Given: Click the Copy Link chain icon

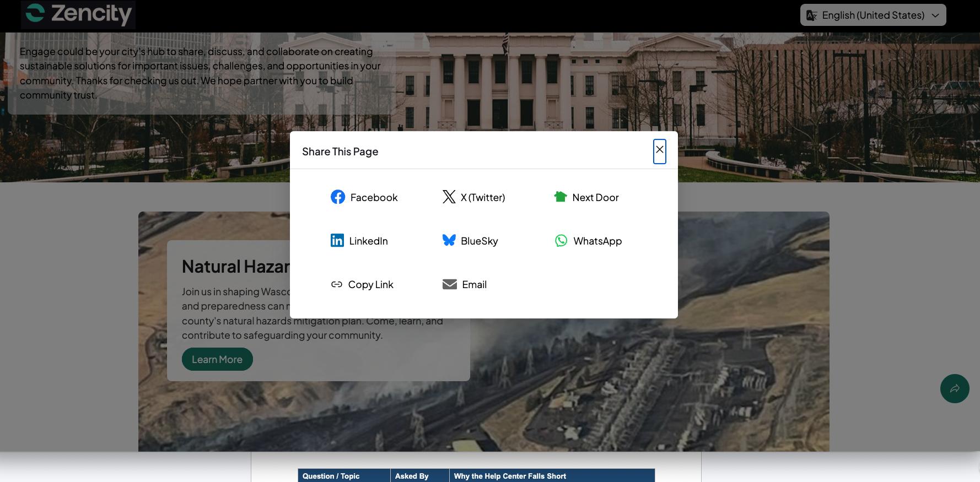Looking at the screenshot, I should [x=336, y=285].
